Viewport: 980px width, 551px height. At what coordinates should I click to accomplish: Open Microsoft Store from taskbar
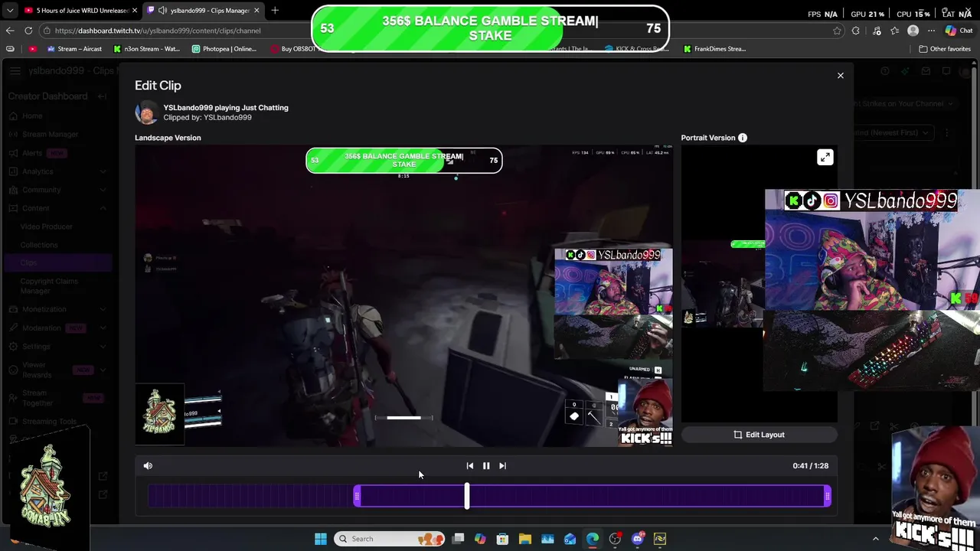point(502,539)
